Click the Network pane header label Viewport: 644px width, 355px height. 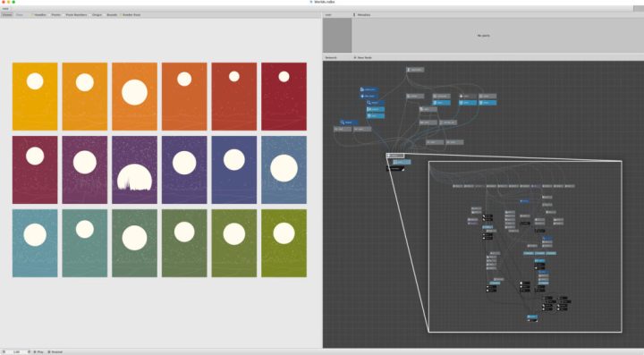click(x=331, y=57)
